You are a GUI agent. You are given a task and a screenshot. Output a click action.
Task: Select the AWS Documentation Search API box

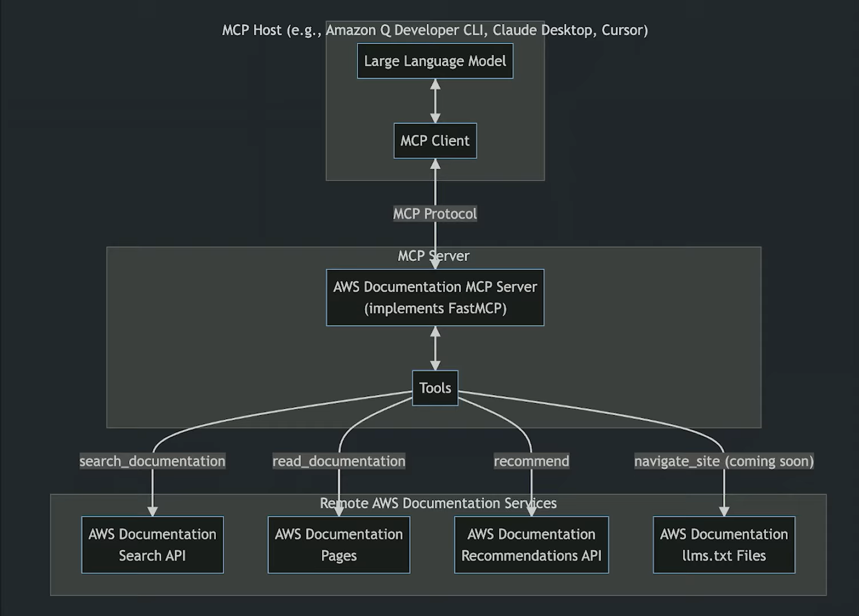coord(152,544)
